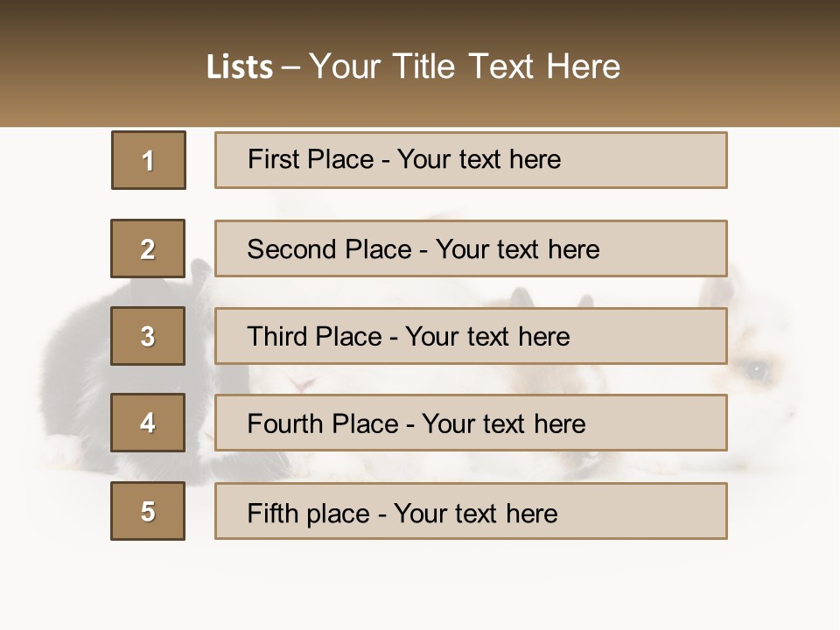840x630 pixels.
Task: Click the "Fifth place - Your text here" box
Action: (471, 511)
